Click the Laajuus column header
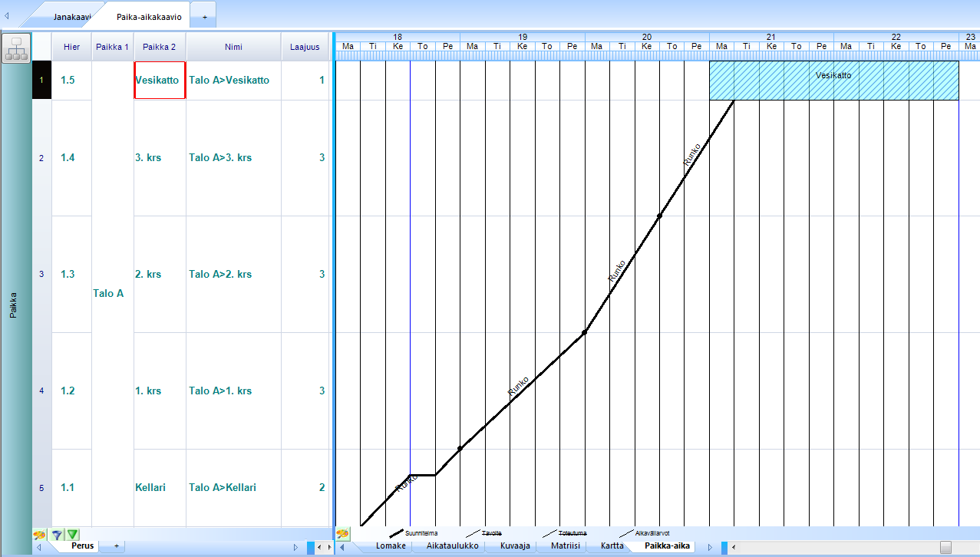Viewport: 980px width, 557px height. 305,47
